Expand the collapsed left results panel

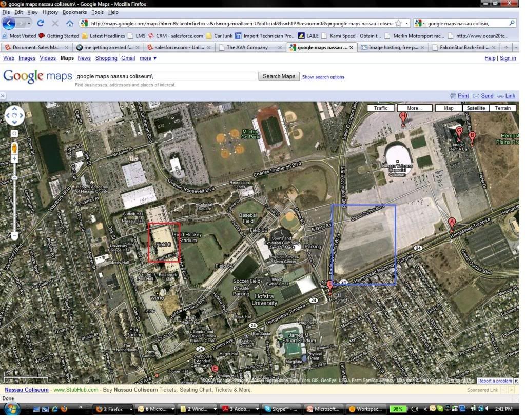tap(3, 96)
